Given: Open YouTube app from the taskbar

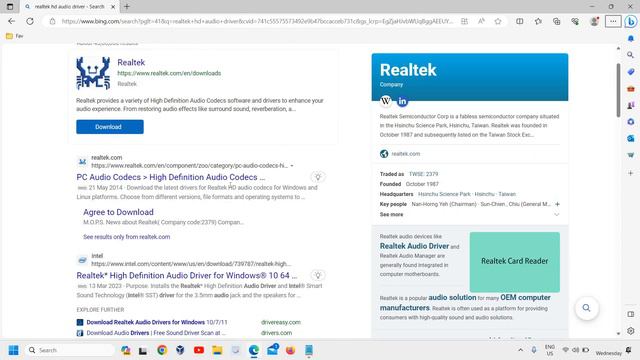Looking at the screenshot, I should click(199, 350).
